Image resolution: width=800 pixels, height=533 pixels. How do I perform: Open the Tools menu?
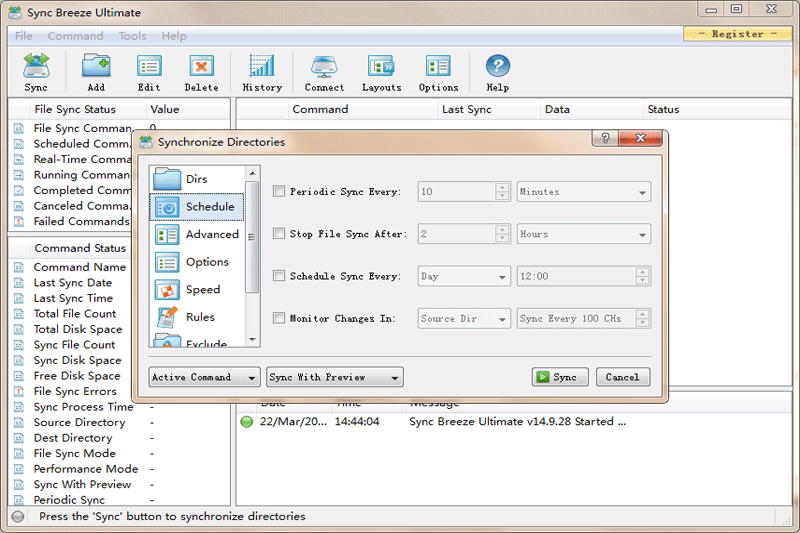coord(133,36)
